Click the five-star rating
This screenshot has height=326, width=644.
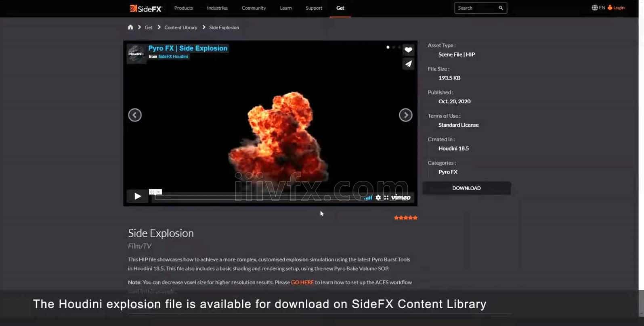pos(406,217)
